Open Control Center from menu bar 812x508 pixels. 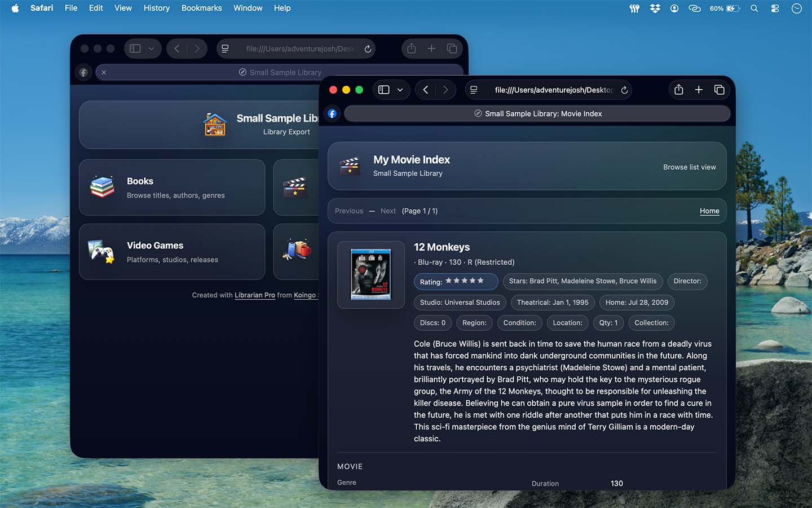775,8
